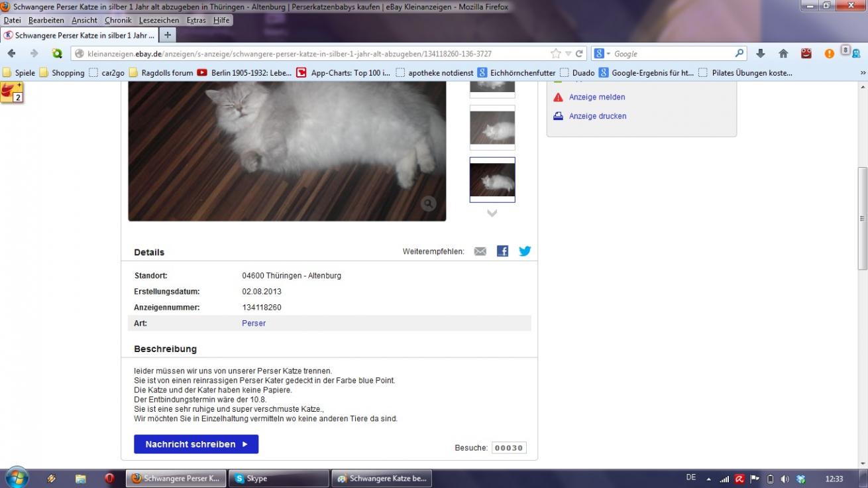This screenshot has height=488, width=868.
Task: Click the network signal icon in the system tray
Action: pyautogui.click(x=724, y=479)
